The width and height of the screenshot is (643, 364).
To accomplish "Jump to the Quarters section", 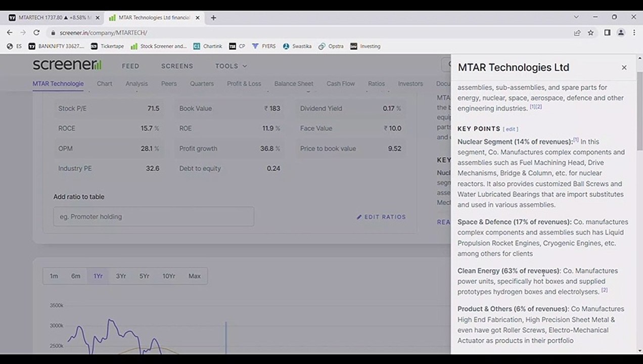I will [x=202, y=84].
